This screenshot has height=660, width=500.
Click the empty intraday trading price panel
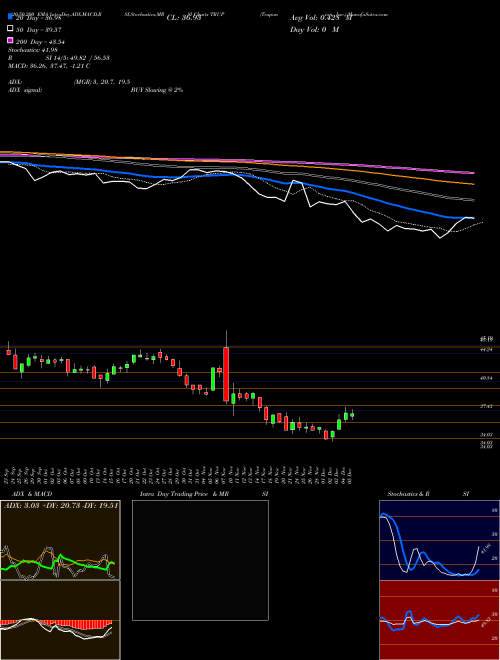200,560
